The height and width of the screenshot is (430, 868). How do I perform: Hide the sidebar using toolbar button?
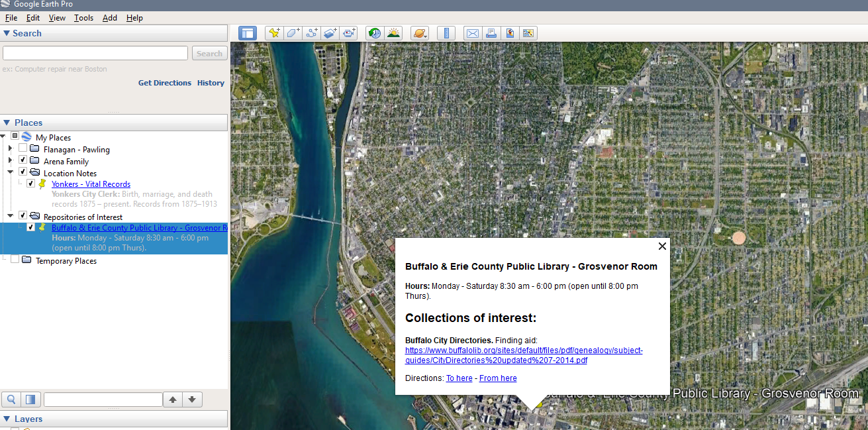pos(248,33)
